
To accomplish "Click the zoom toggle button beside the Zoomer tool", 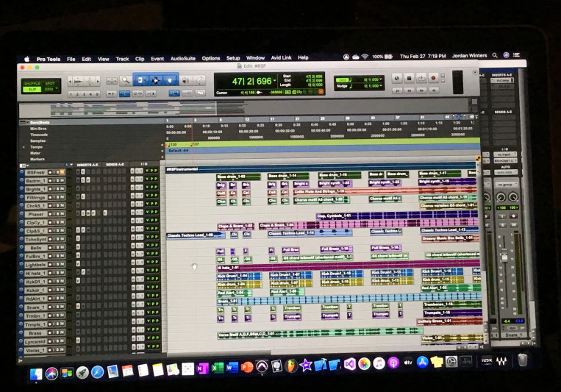I will click(112, 81).
